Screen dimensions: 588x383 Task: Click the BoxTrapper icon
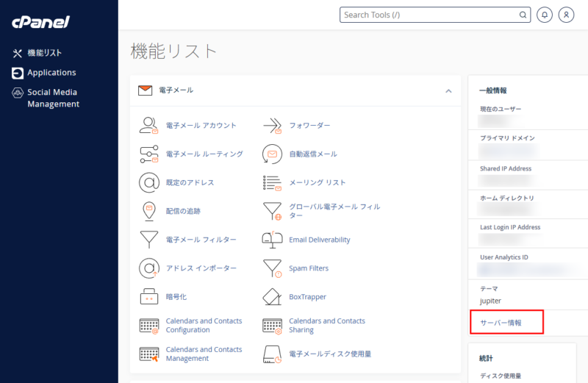click(x=273, y=297)
